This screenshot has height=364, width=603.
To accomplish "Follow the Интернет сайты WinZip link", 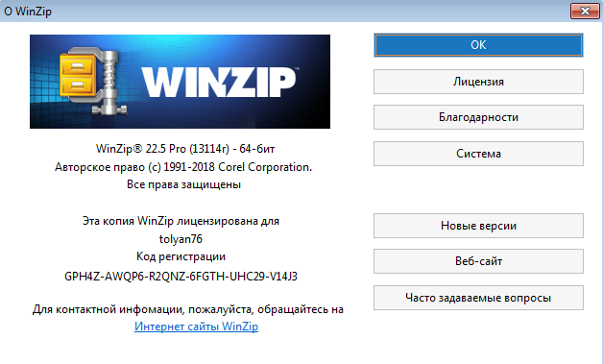I will [x=196, y=327].
